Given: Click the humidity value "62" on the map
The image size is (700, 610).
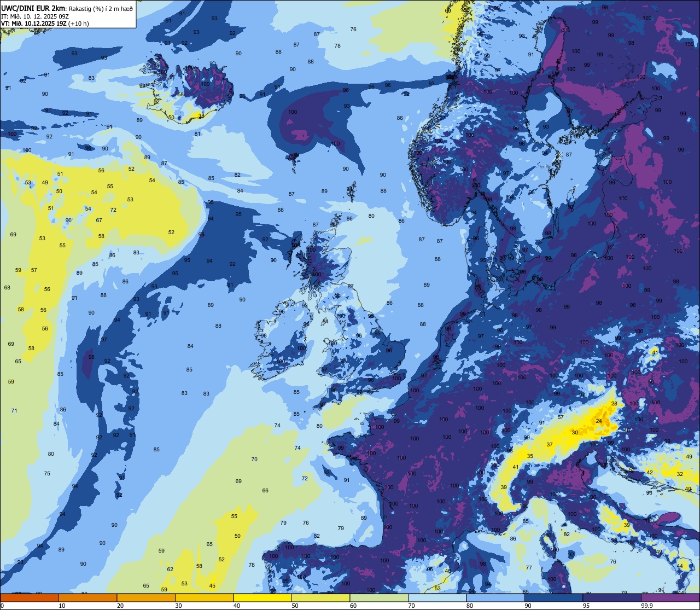Looking at the screenshot, I should click(x=170, y=569).
